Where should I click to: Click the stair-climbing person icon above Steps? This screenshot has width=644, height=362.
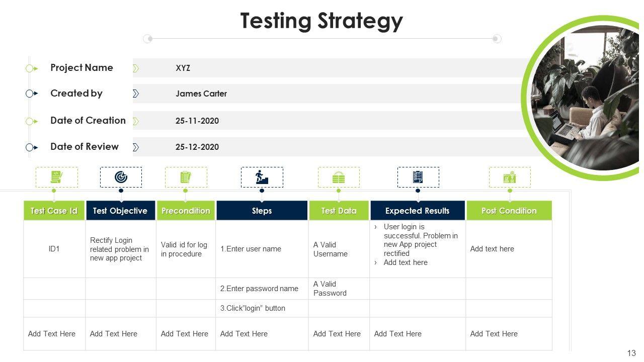[x=262, y=177]
